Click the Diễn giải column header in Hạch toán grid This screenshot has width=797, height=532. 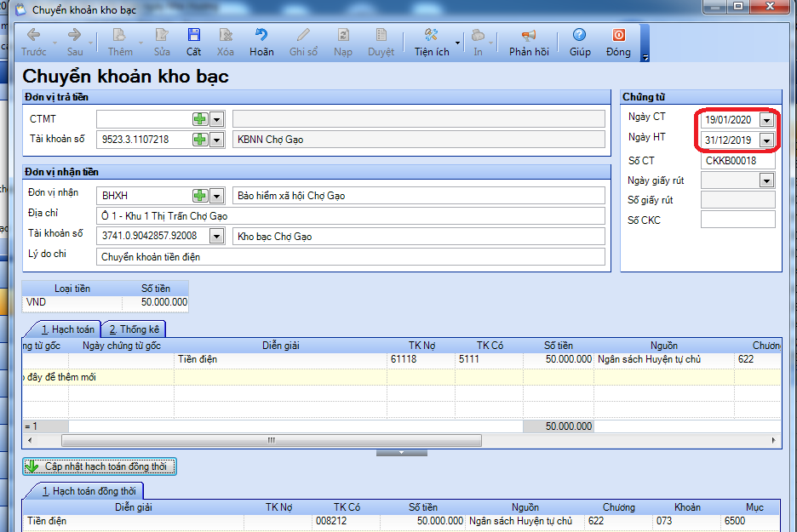coord(281,346)
